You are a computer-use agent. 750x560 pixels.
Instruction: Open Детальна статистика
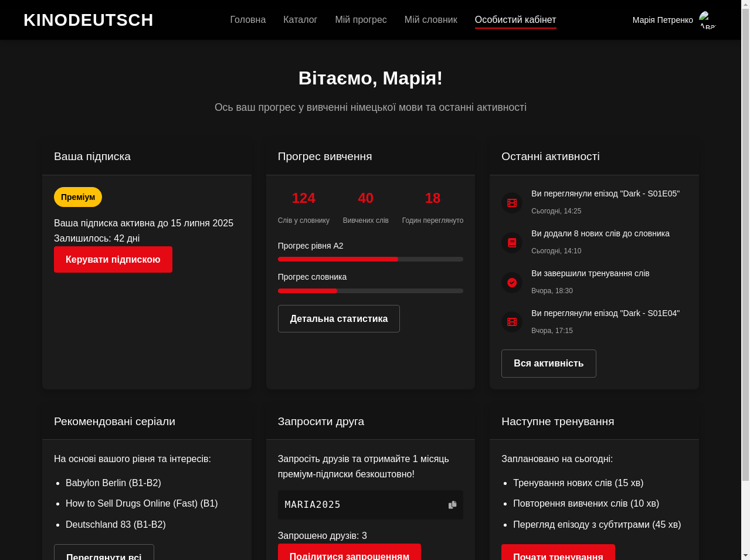click(338, 318)
